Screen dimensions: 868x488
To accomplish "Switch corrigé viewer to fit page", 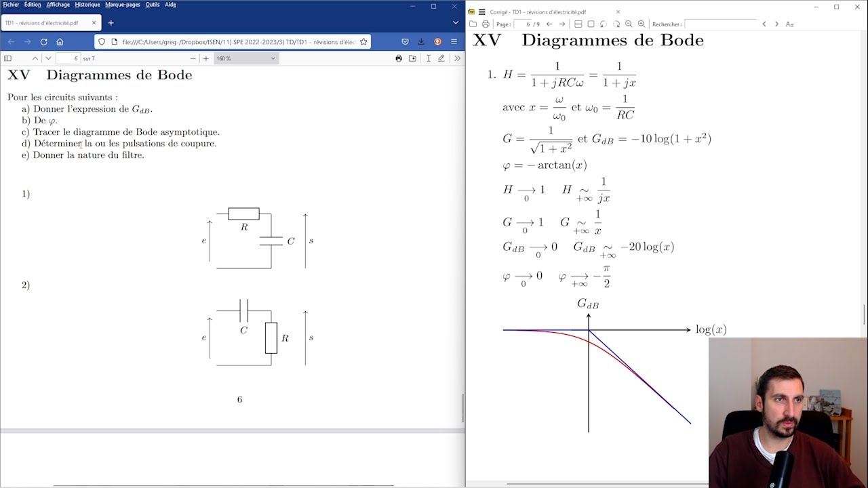I will pyautogui.click(x=591, y=24).
